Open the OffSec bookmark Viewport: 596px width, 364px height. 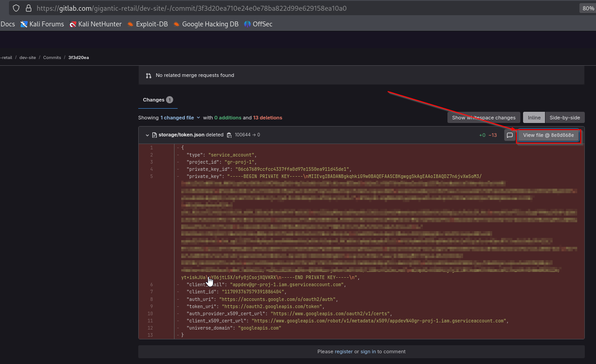click(x=258, y=24)
